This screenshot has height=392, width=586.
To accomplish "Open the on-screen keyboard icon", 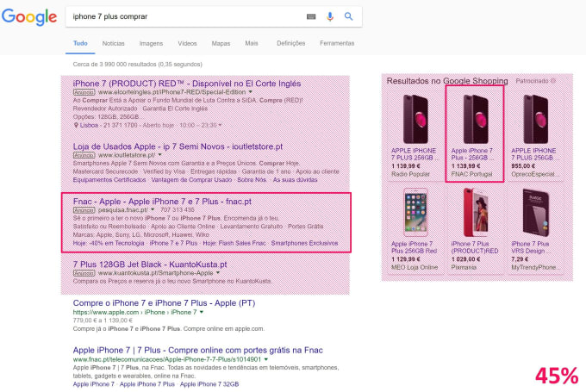I will (x=311, y=16).
